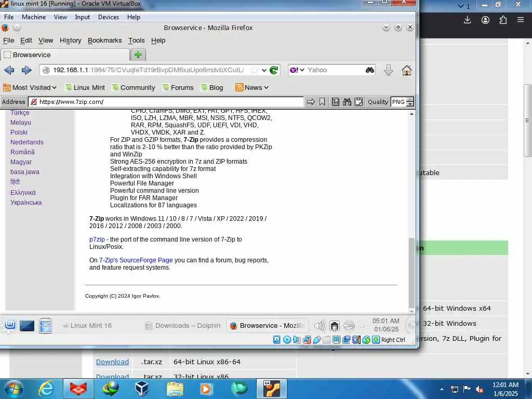This screenshot has width=532, height=399.
Task: Click the host browser downloads icon
Action: point(467,20)
